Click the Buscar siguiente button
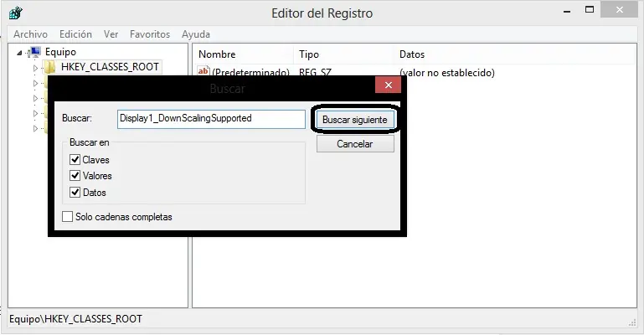644x335 pixels. [355, 120]
